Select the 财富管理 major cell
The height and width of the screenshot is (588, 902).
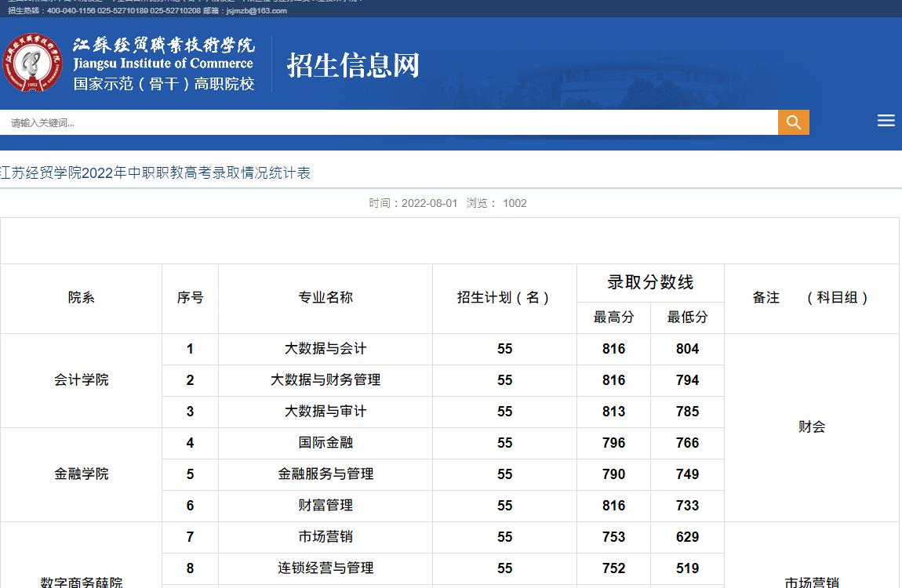pyautogui.click(x=326, y=505)
